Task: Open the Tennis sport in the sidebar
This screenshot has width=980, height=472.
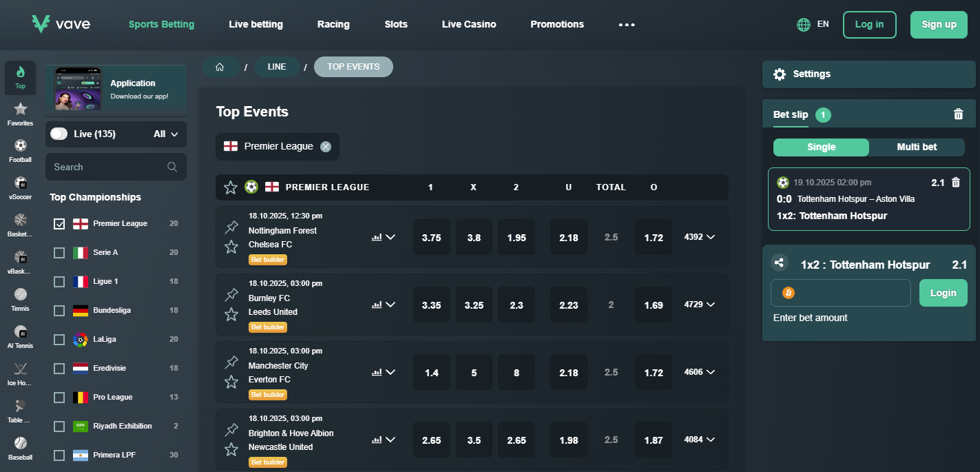Action: click(21, 299)
